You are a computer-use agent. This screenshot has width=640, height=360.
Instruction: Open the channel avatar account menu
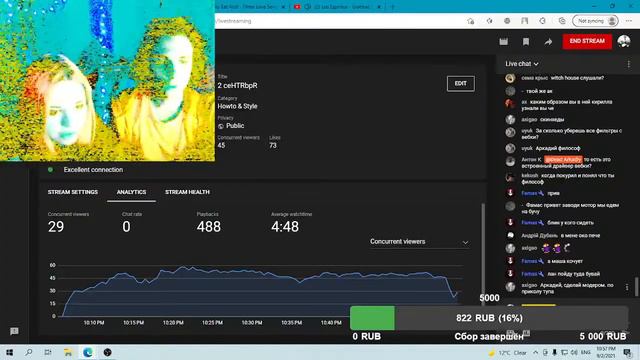point(624,41)
